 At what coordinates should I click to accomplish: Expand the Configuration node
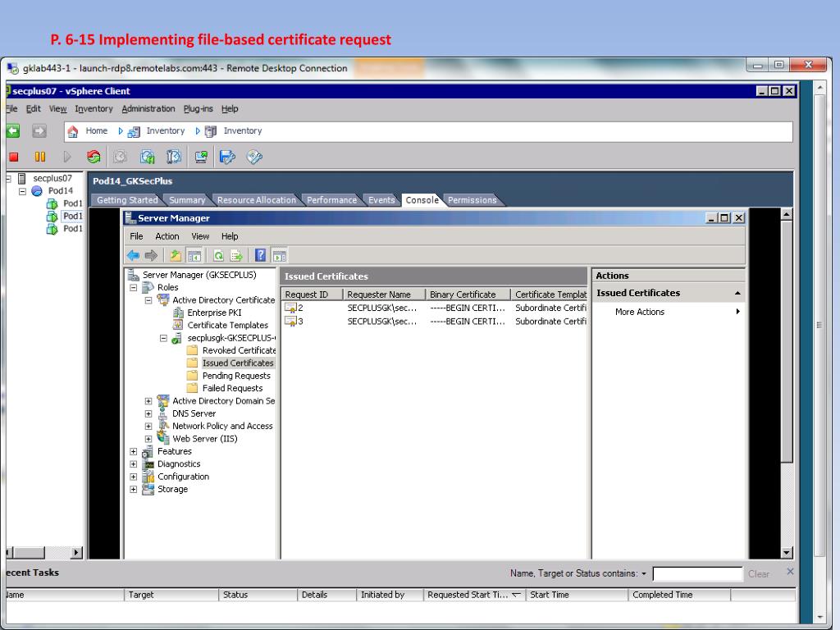click(x=134, y=477)
